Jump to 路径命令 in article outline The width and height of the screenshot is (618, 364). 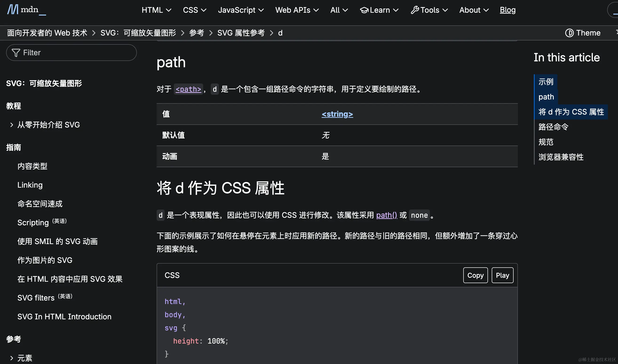[x=553, y=127]
